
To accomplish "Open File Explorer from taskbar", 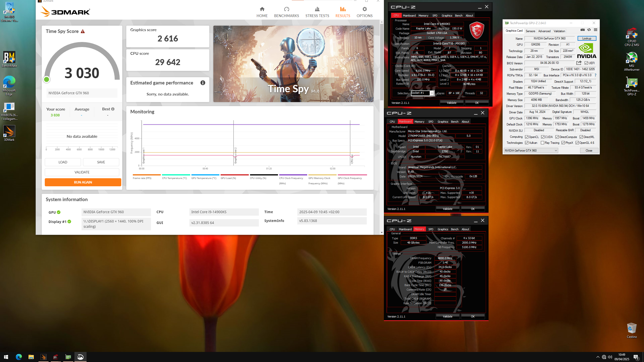I will (x=31, y=357).
